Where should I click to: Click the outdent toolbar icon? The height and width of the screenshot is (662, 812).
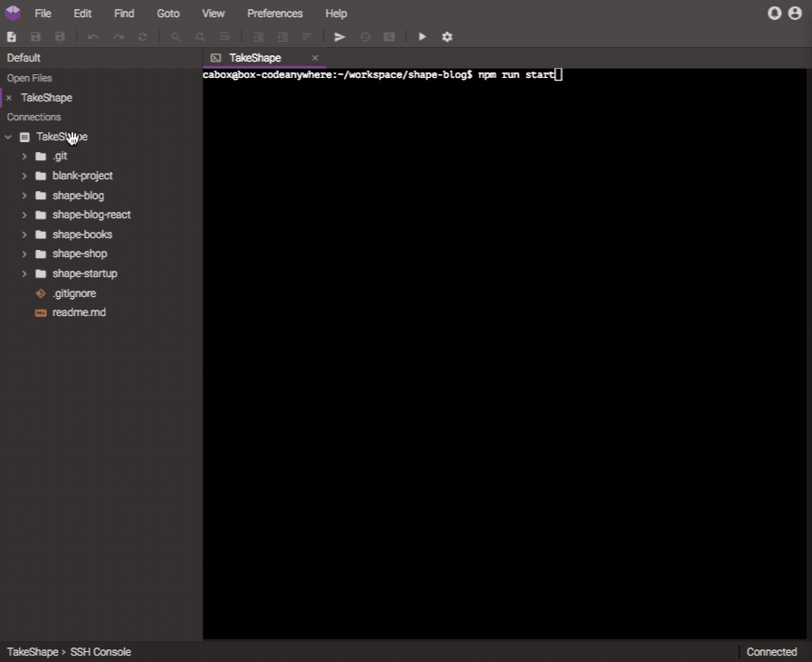tap(258, 37)
